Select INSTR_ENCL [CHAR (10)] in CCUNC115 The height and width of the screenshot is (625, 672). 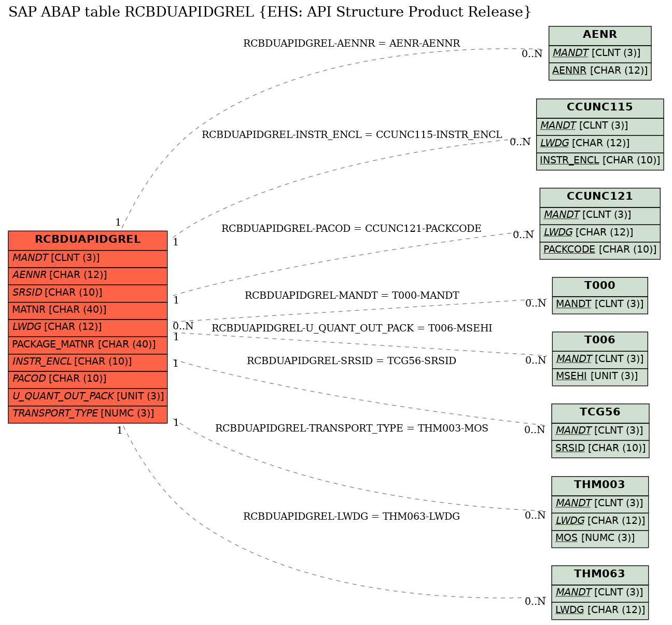point(600,161)
